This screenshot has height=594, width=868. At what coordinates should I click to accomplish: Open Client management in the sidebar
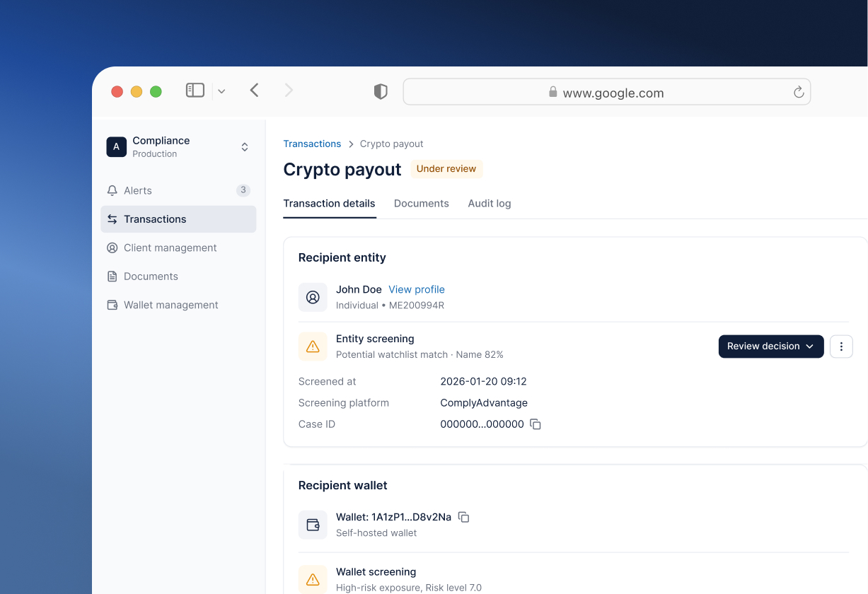(178, 248)
